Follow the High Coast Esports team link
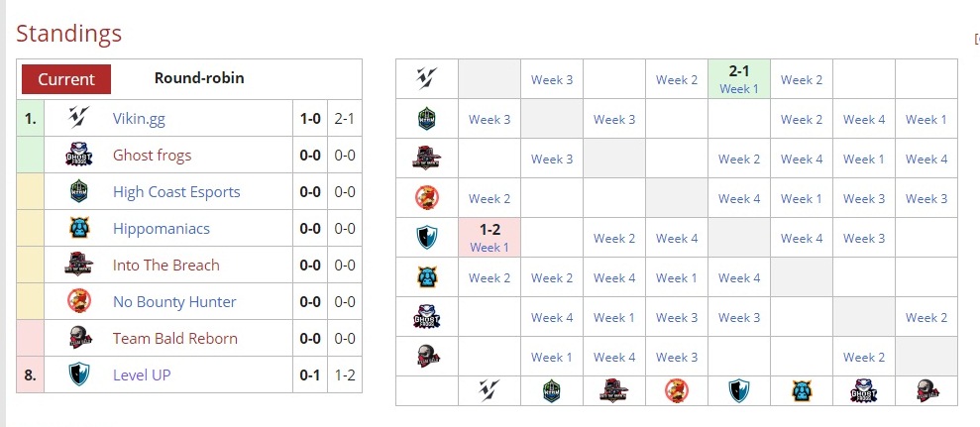This screenshot has width=980, height=427. click(x=176, y=192)
